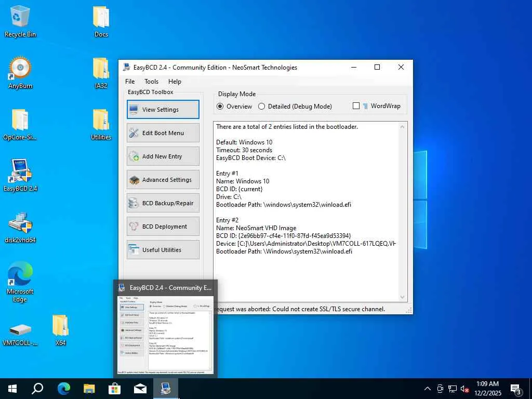Viewport: 532px width, 399px height.
Task: Open Useful Utilities
Action: (163, 250)
